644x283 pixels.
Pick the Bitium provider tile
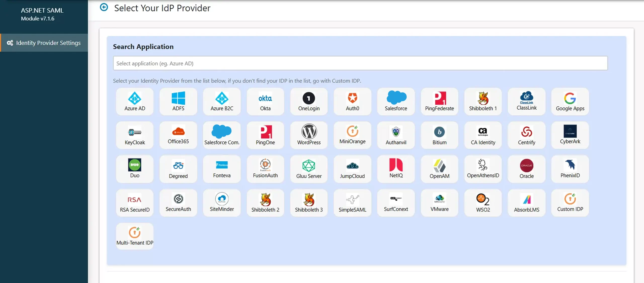point(439,135)
